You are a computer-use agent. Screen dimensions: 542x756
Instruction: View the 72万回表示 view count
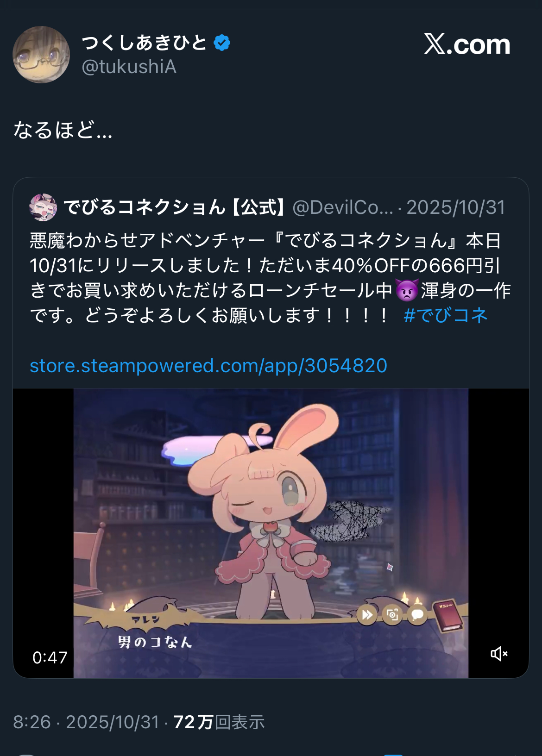click(219, 722)
